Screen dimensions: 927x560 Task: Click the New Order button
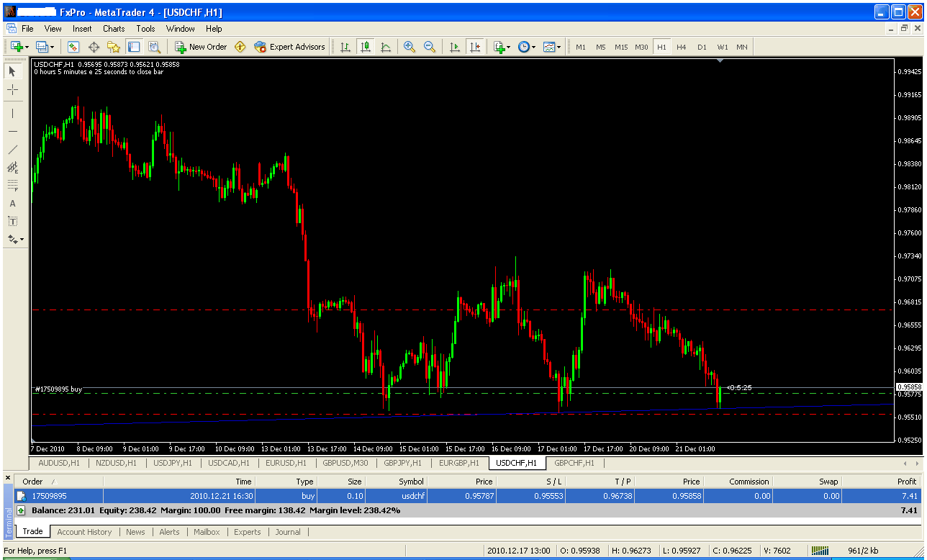[x=201, y=47]
